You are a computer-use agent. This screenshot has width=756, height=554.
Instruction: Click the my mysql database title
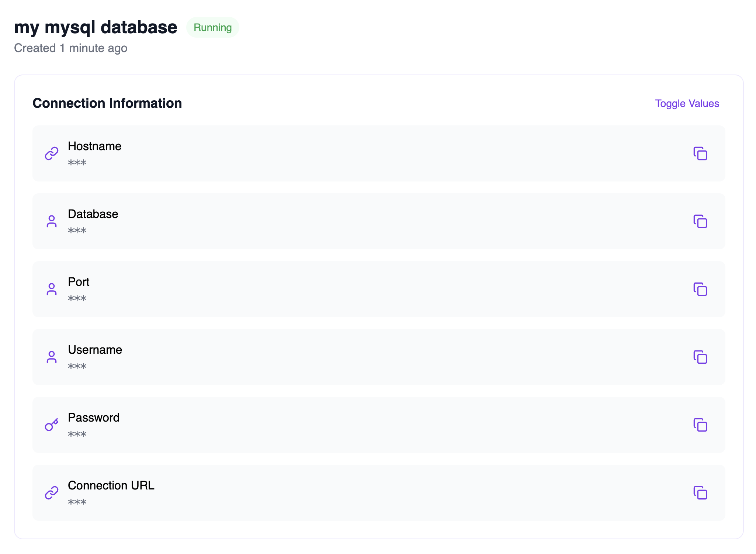pos(96,28)
